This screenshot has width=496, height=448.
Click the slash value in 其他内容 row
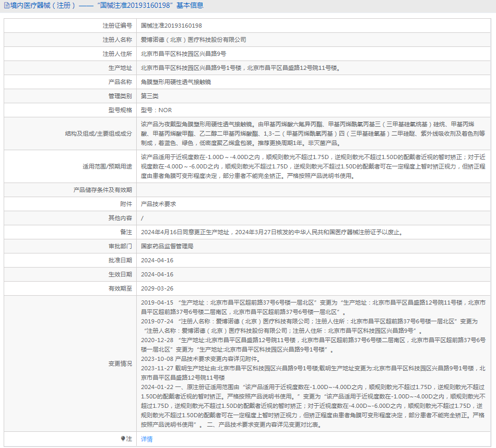click(x=142, y=219)
